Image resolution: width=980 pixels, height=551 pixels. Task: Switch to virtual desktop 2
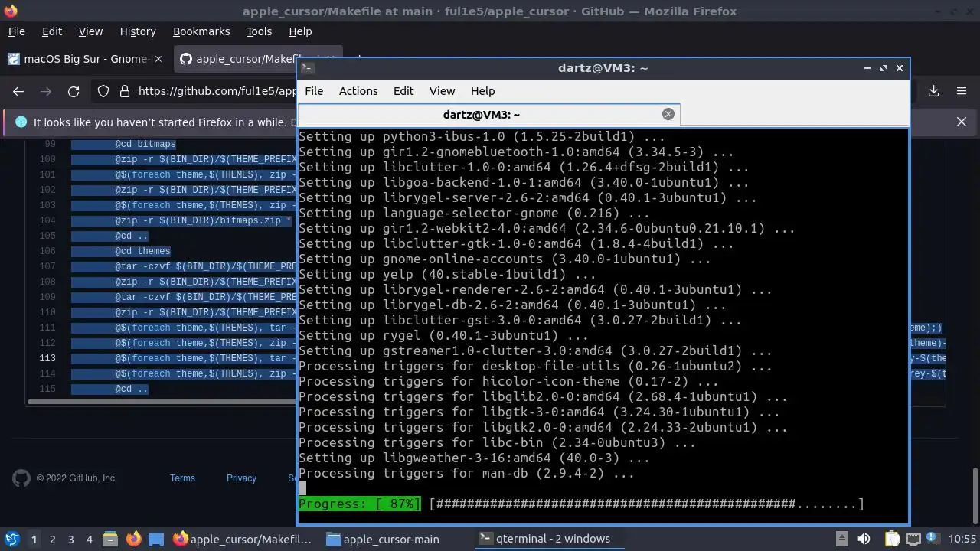(53, 539)
